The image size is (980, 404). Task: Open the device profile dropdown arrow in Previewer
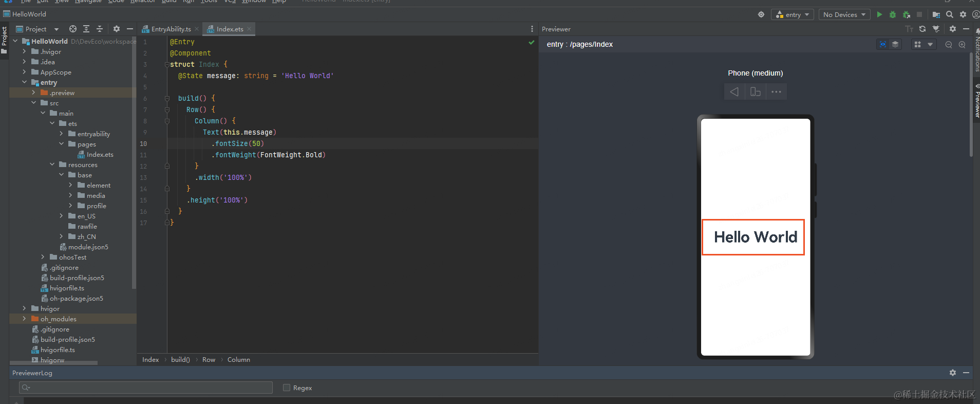(x=930, y=45)
